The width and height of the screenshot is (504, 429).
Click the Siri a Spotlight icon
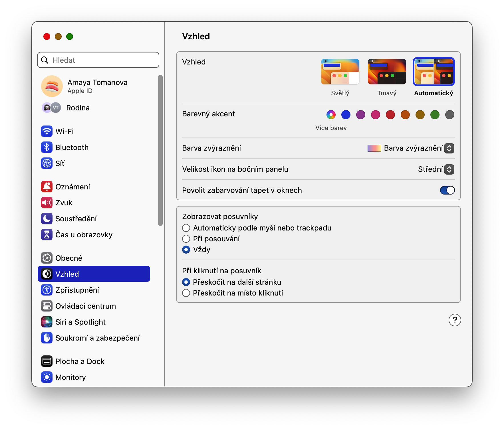click(47, 322)
